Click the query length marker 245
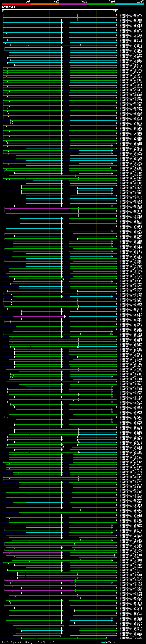 pyautogui.click(x=115, y=11)
